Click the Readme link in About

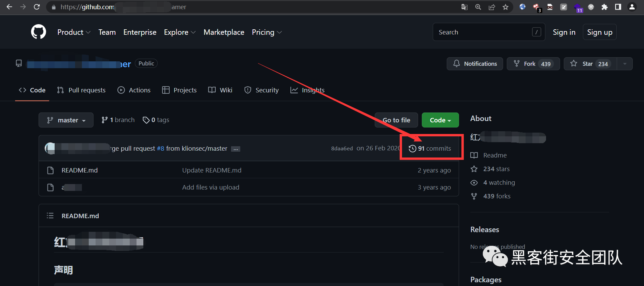[495, 155]
